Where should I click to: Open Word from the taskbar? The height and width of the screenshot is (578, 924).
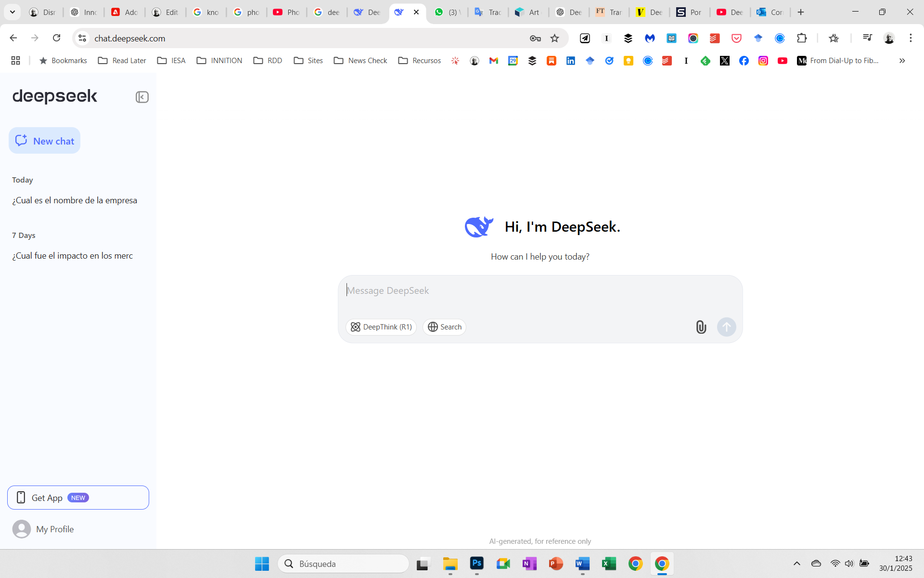pyautogui.click(x=583, y=564)
